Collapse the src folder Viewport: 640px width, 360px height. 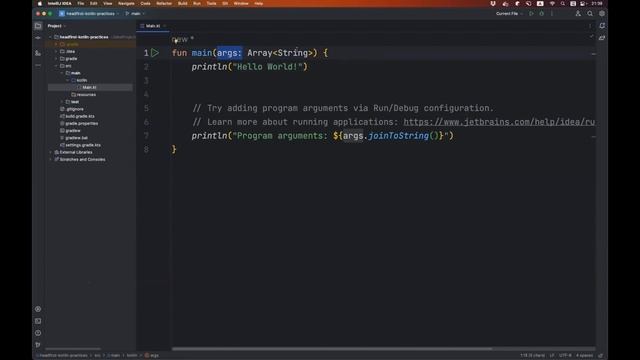56,66
